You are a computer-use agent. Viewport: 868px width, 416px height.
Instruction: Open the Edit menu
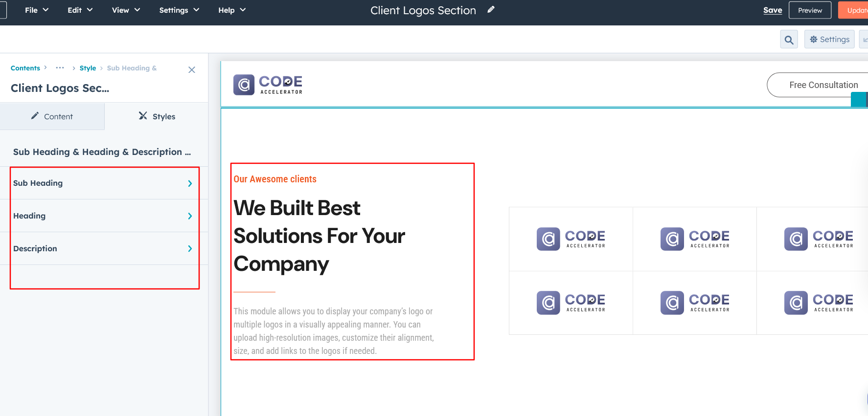pos(80,10)
